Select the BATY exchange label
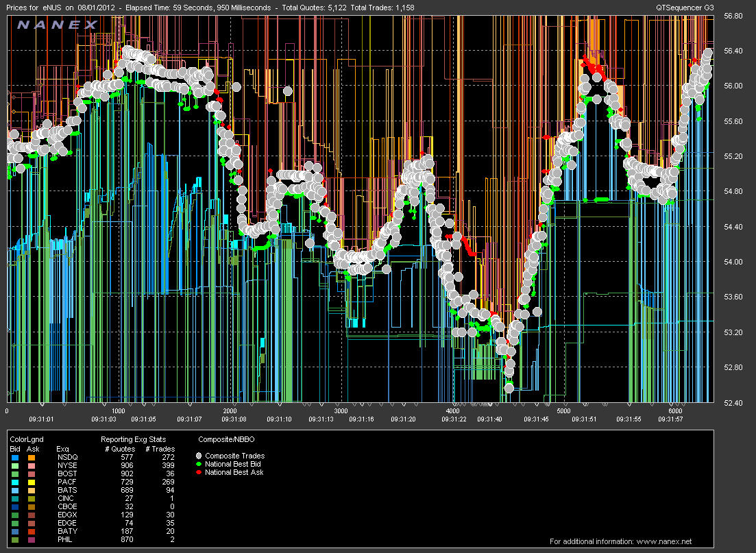The height and width of the screenshot is (553, 756). tap(67, 531)
